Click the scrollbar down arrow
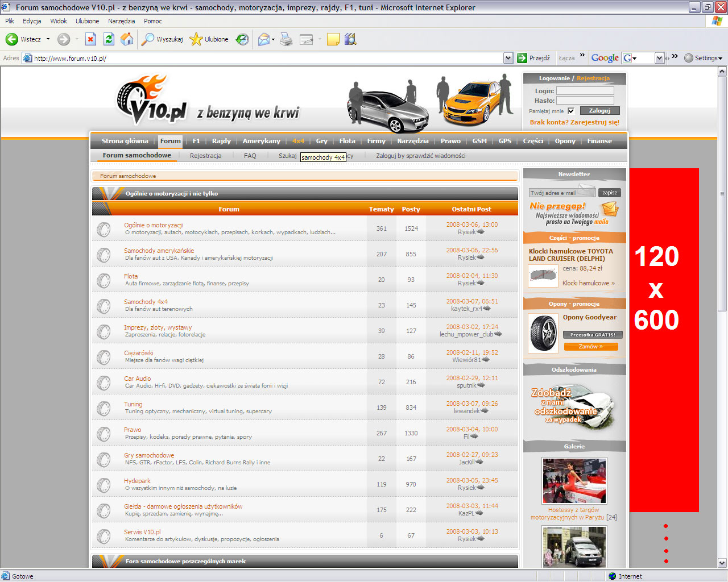This screenshot has height=582, width=728. click(722, 563)
